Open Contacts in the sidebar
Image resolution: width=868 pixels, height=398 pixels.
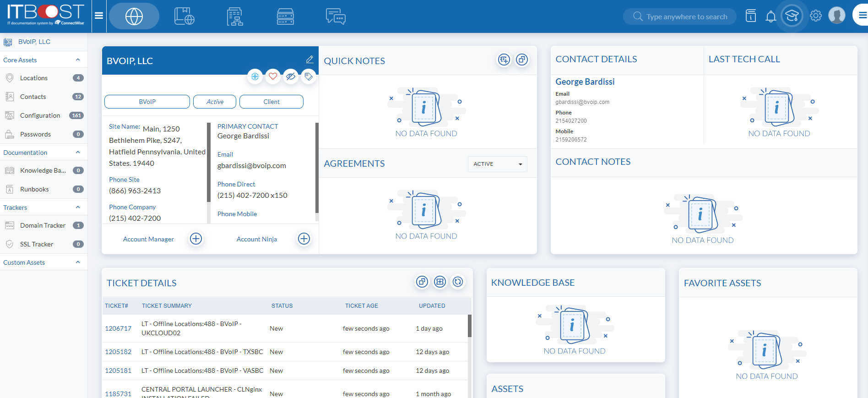pos(43,97)
